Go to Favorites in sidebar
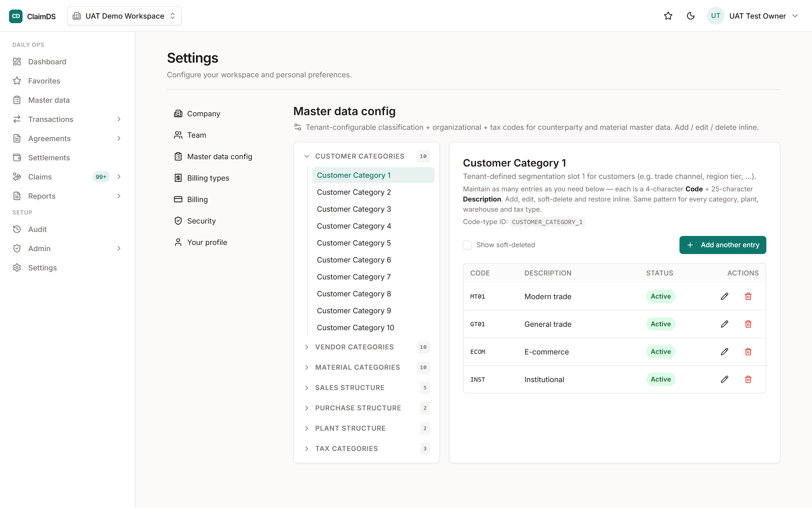The width and height of the screenshot is (812, 508). (x=67, y=81)
